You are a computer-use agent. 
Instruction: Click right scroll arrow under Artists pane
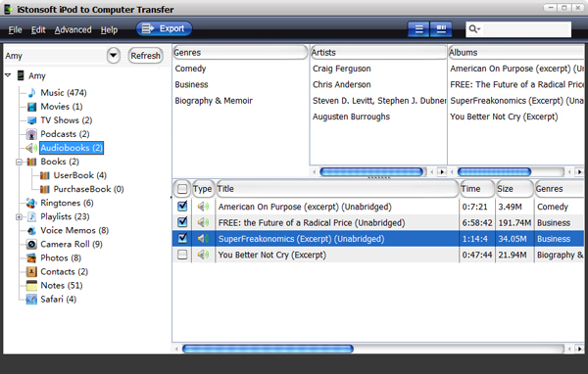click(442, 172)
